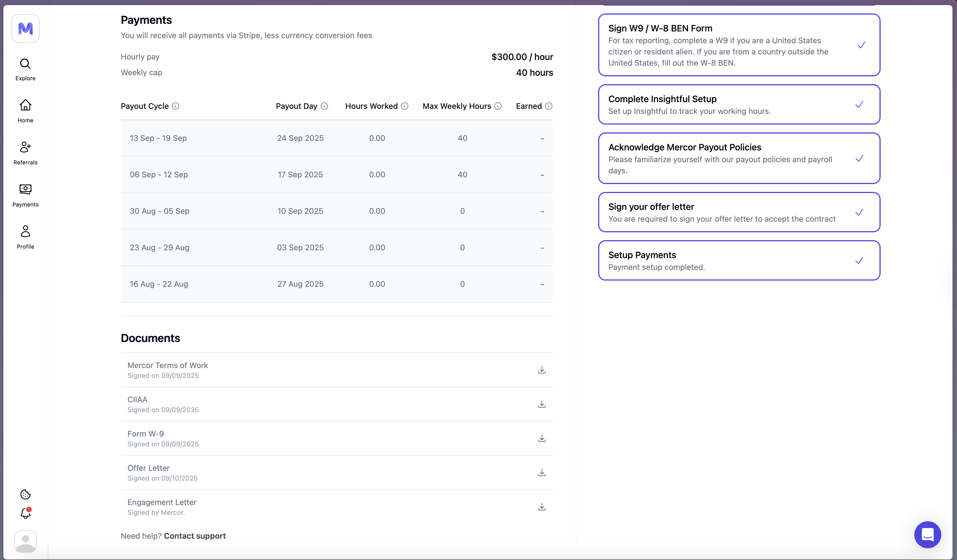The width and height of the screenshot is (957, 560).
Task: Click the $300.00 / hour value
Action: pyautogui.click(x=522, y=57)
